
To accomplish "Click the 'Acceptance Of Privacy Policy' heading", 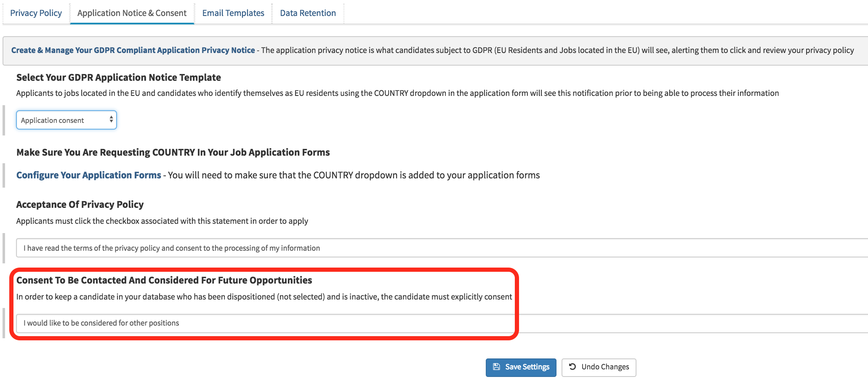I will [80, 204].
